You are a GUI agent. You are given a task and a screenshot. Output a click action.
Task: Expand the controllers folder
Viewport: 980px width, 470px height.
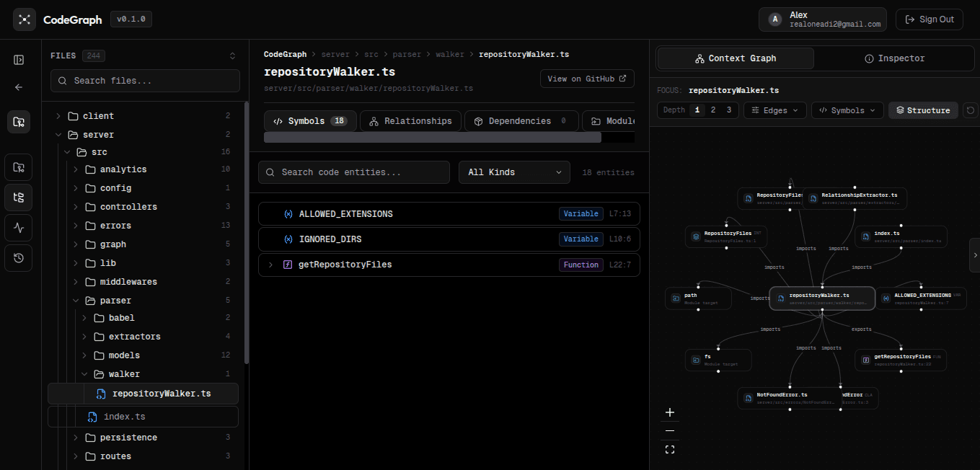point(76,207)
